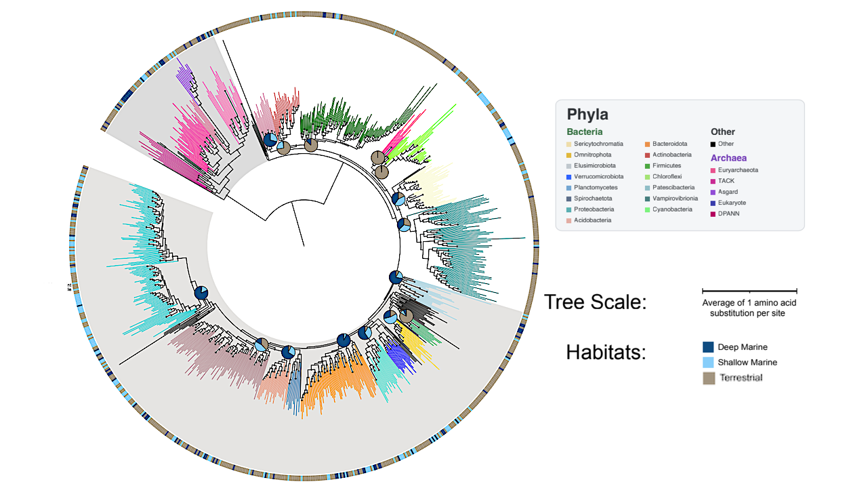Screen dimensions: 868x486
Task: Expand the Other category in the legend
Action: (722, 132)
